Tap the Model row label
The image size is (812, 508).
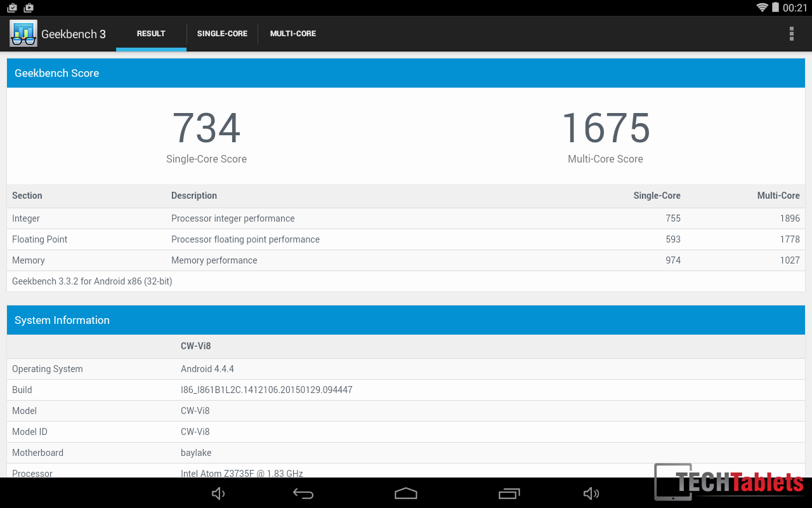[25, 411]
